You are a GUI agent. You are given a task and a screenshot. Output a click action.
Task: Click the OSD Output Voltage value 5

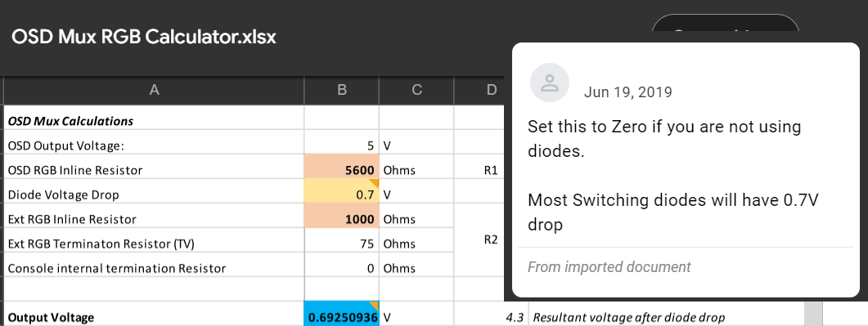[341, 146]
